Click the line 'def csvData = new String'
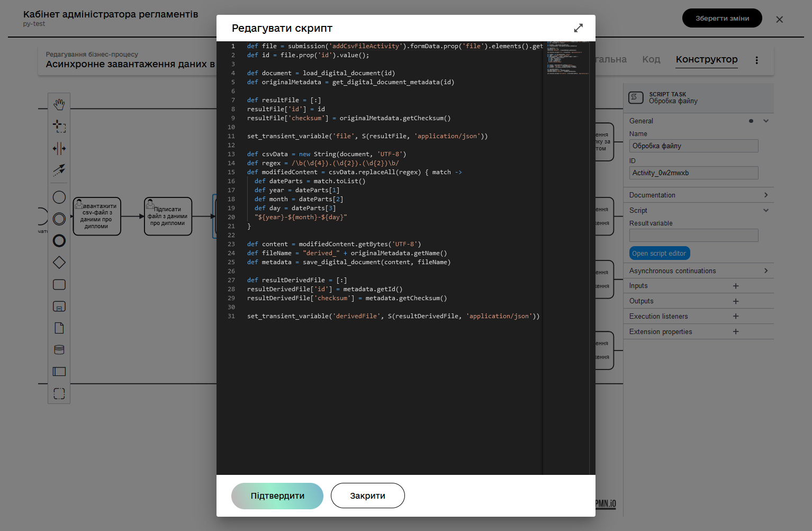This screenshot has width=812, height=531. pos(327,154)
